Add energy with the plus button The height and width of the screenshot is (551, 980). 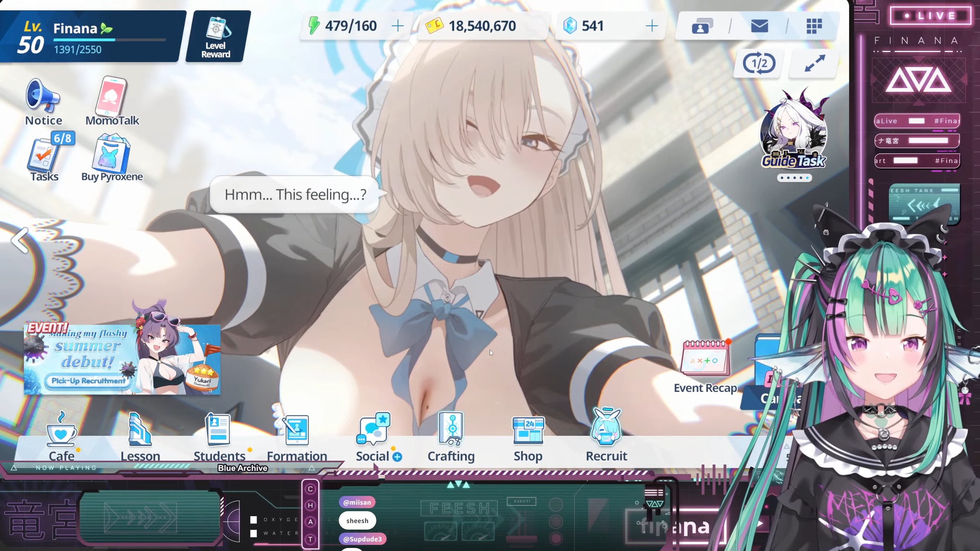pyautogui.click(x=398, y=26)
